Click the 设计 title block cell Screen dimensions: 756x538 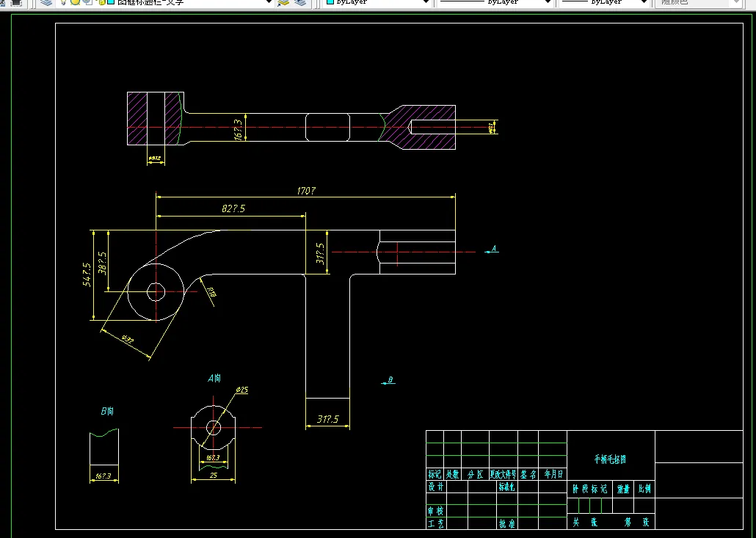point(436,487)
